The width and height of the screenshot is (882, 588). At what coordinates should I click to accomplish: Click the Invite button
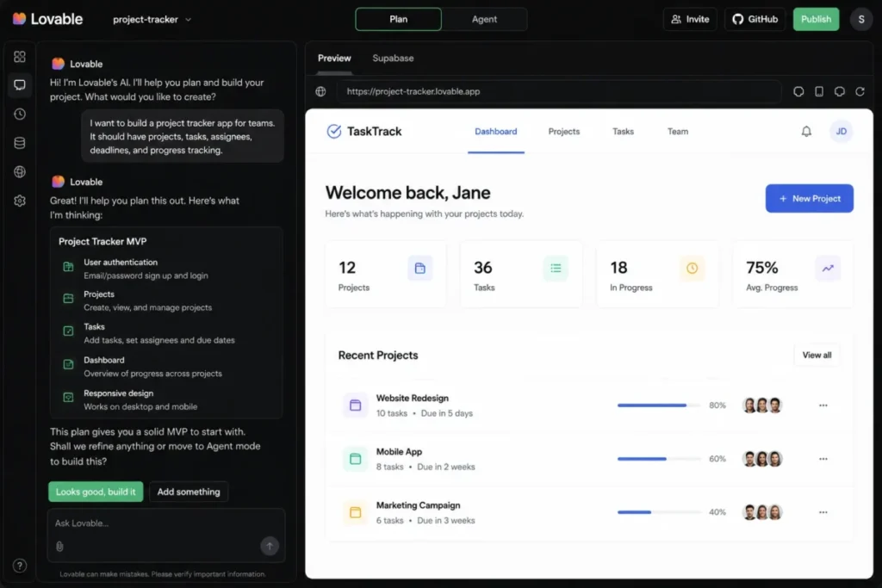pos(690,19)
